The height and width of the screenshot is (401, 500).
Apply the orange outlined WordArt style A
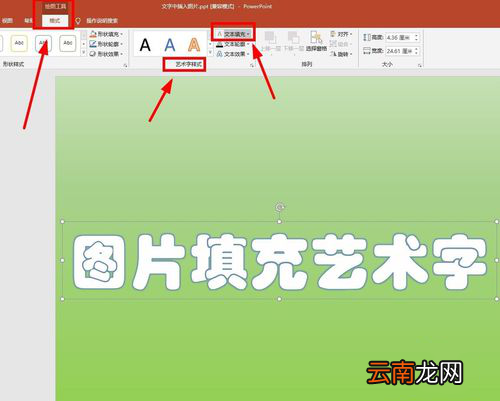pos(194,45)
